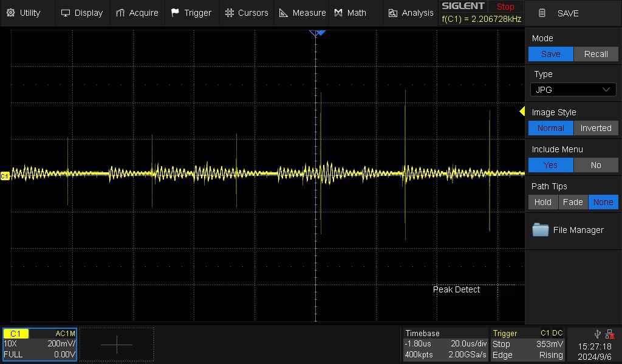
Task: Click the 10X probe attenuation text
Action: (x=10, y=344)
